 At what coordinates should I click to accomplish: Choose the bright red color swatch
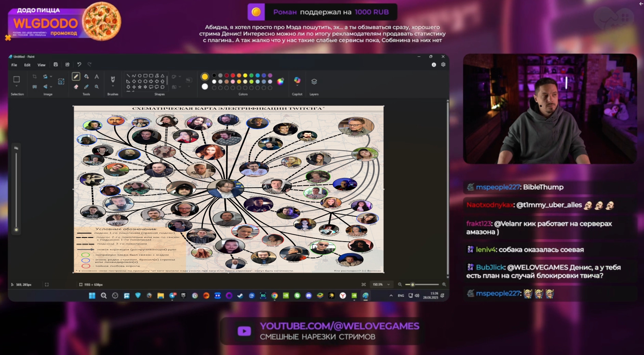point(233,76)
